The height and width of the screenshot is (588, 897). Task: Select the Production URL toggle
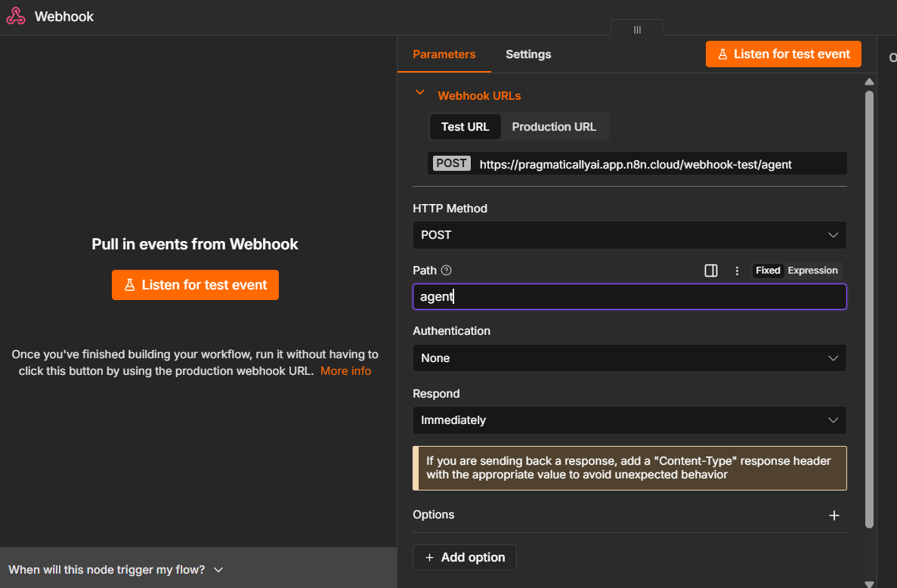(x=554, y=127)
